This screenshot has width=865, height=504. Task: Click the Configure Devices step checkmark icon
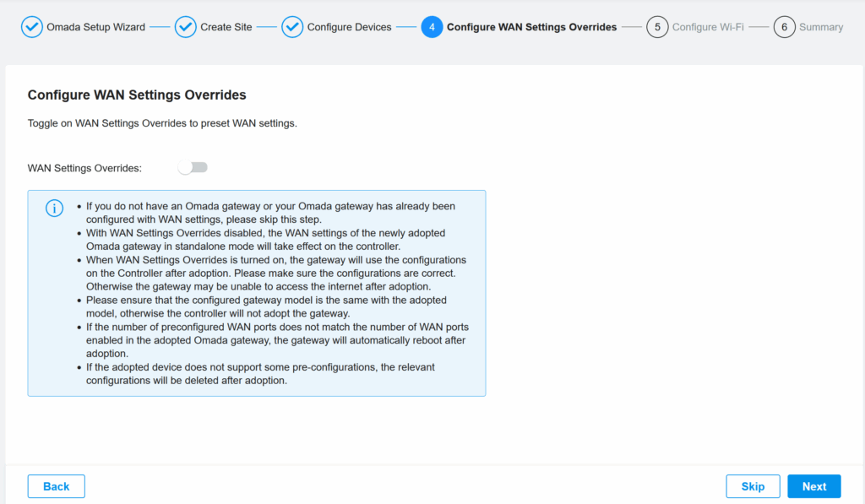pos(292,27)
